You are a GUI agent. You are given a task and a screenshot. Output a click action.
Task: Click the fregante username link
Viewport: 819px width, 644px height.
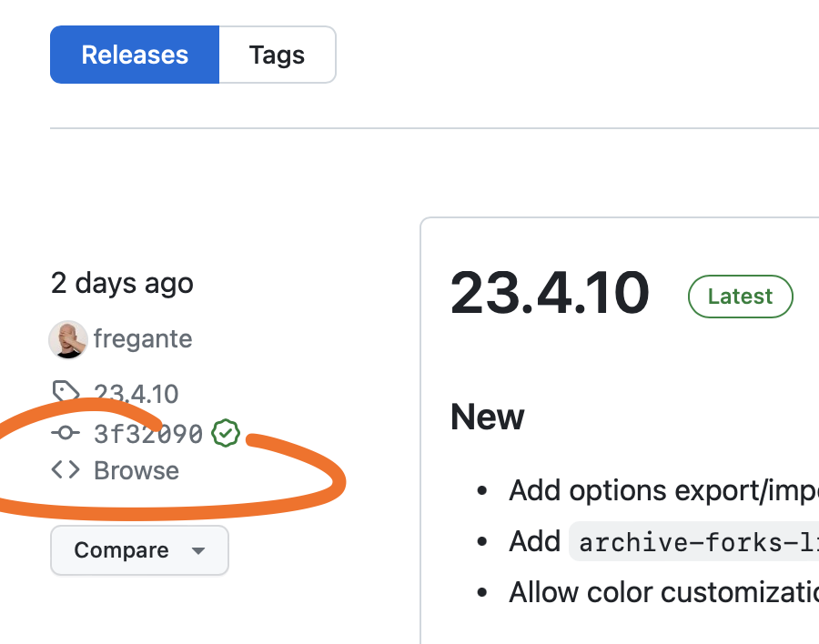click(142, 338)
